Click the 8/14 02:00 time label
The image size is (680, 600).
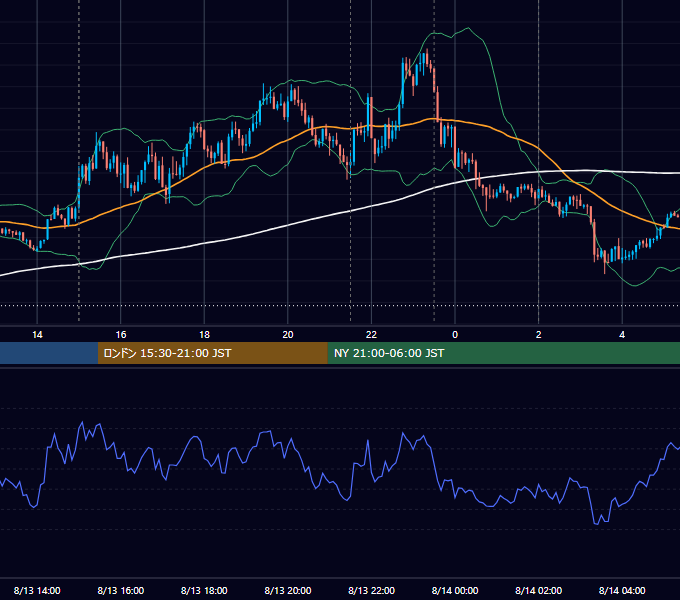538,590
